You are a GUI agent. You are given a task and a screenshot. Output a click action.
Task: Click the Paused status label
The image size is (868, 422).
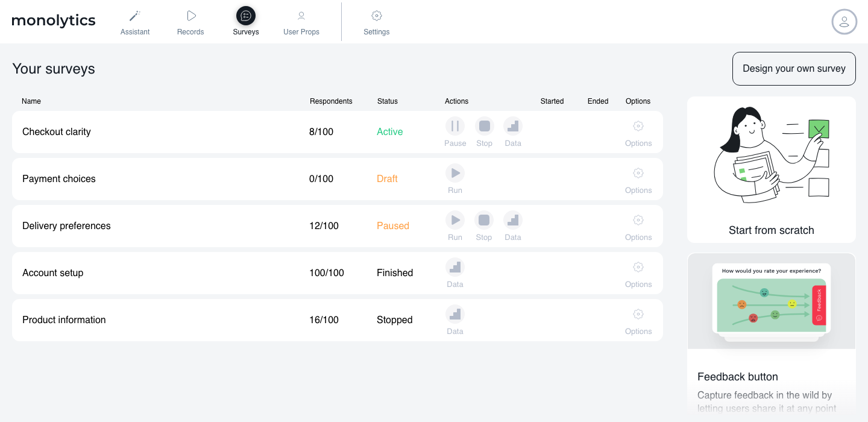coord(393,225)
